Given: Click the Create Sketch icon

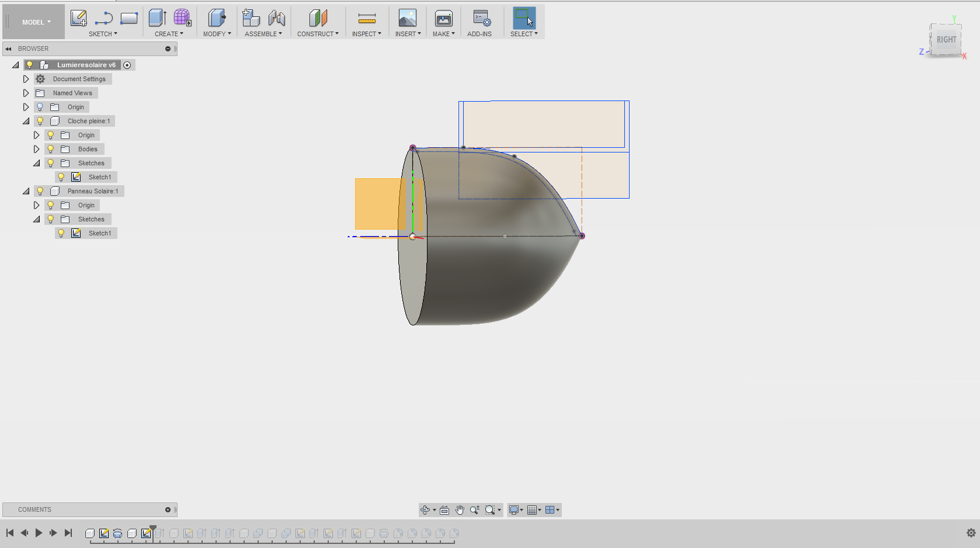Looking at the screenshot, I should point(79,18).
